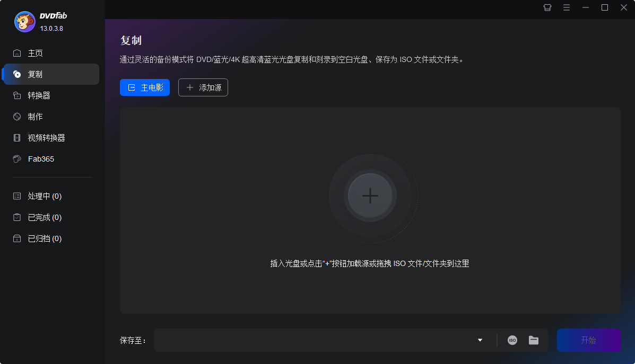Open the 制作 creator module

[51, 117]
